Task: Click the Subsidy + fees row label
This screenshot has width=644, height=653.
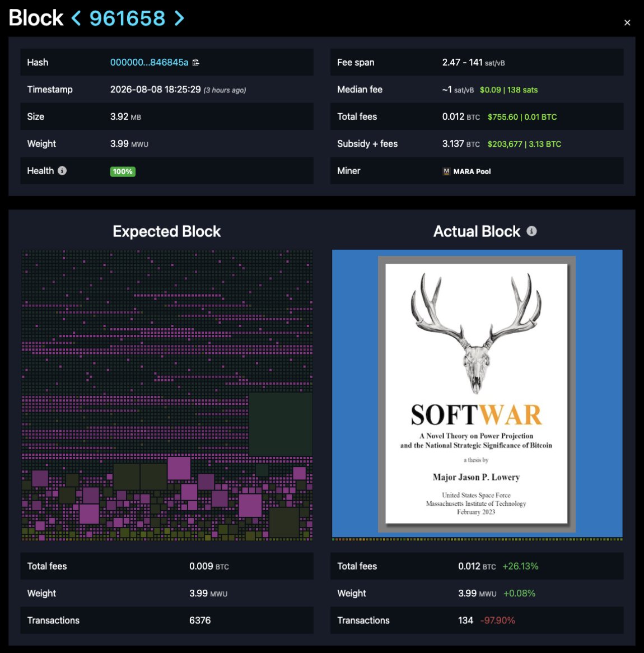Action: point(367,144)
